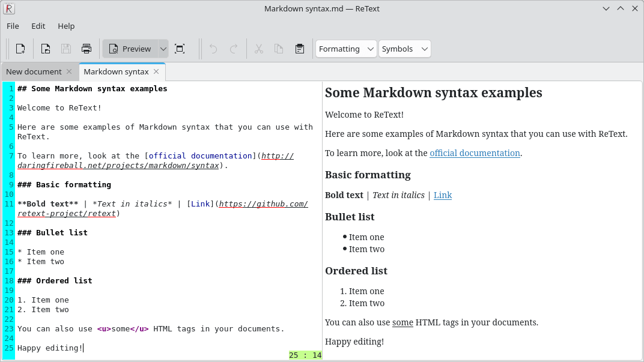Open the Symbols dropdown
This screenshot has width=644, height=362.
tap(404, 49)
